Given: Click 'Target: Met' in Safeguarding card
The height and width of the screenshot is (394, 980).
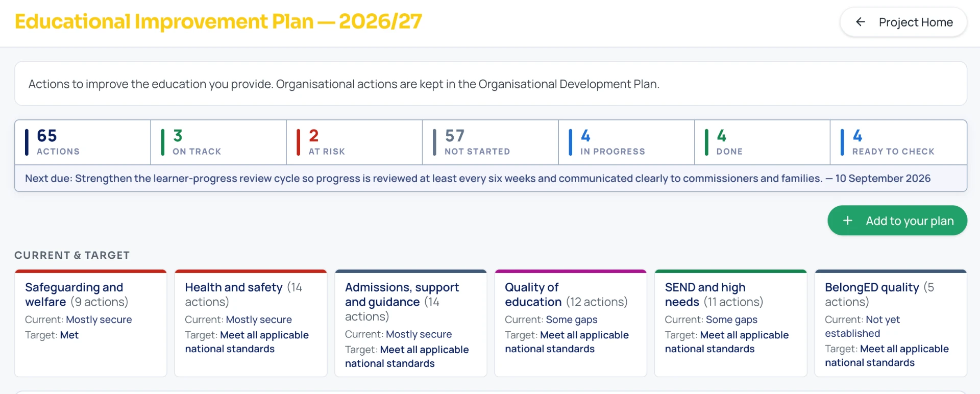Looking at the screenshot, I should point(52,335).
